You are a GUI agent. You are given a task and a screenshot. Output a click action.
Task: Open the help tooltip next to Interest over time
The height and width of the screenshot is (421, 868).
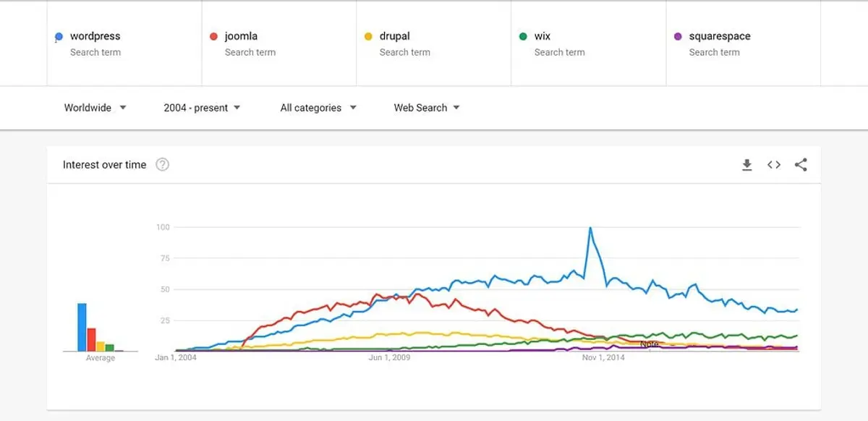[x=162, y=164]
